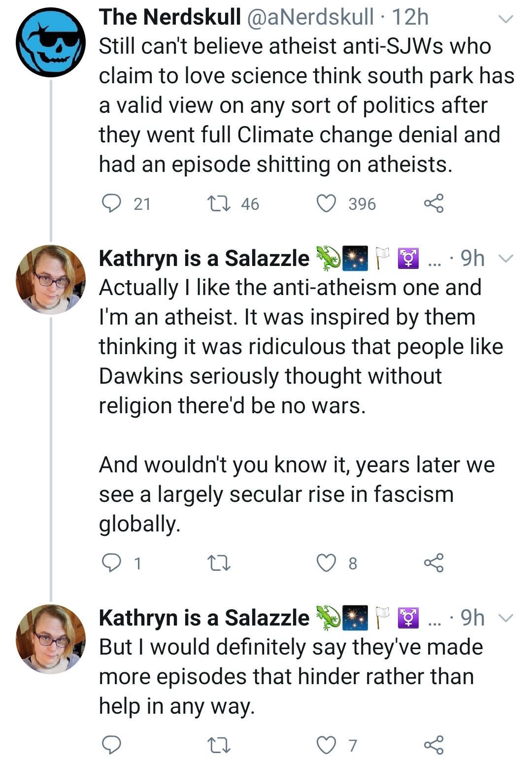Open Kathryn's avatar on second reply
The width and height of the screenshot is (532, 758).
point(51,639)
